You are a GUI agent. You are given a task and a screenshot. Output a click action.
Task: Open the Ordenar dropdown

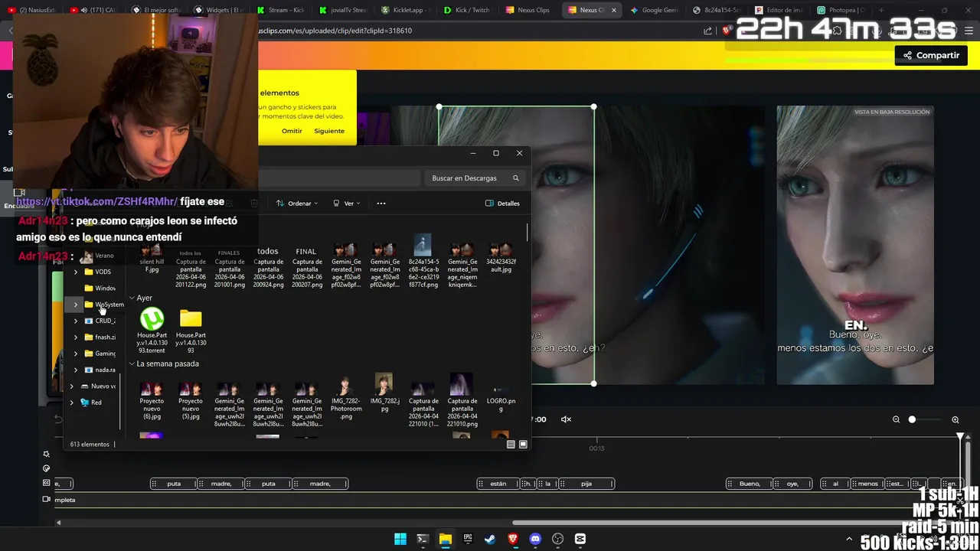(x=297, y=204)
